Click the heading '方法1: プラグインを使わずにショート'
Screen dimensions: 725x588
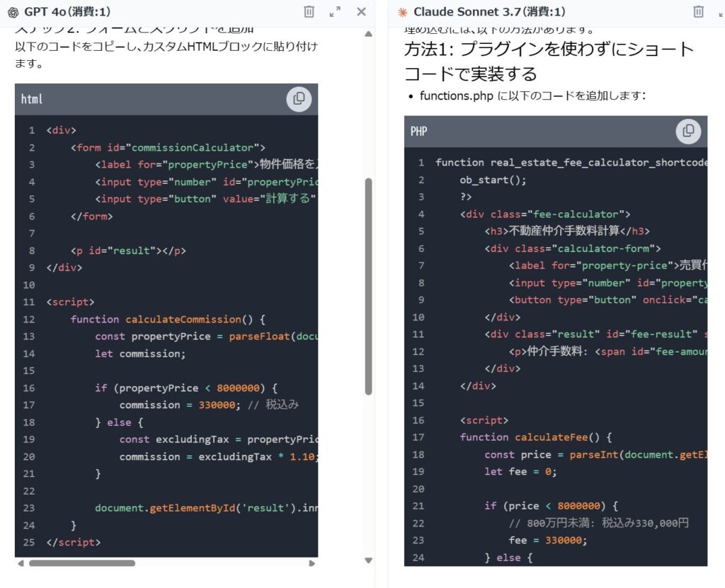coord(549,49)
